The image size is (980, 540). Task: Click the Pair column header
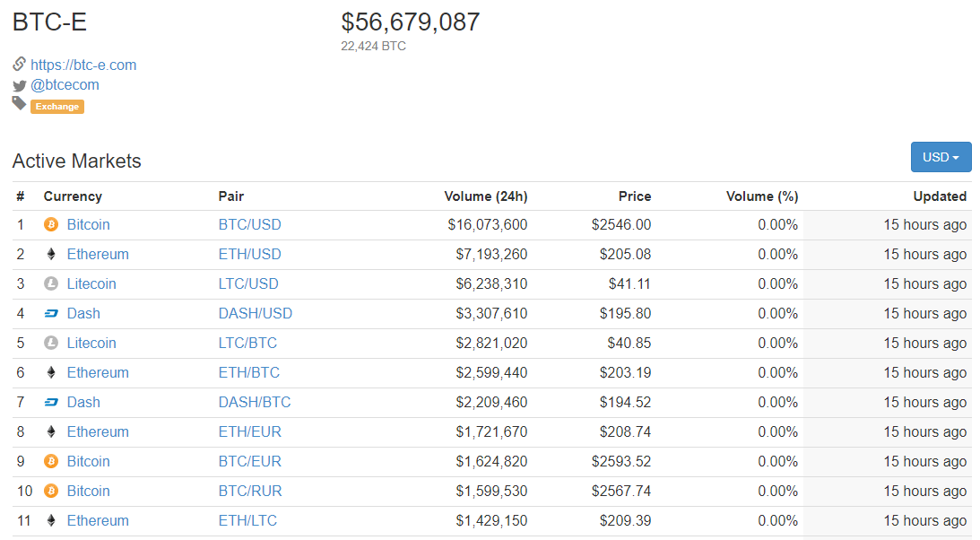[x=230, y=196]
